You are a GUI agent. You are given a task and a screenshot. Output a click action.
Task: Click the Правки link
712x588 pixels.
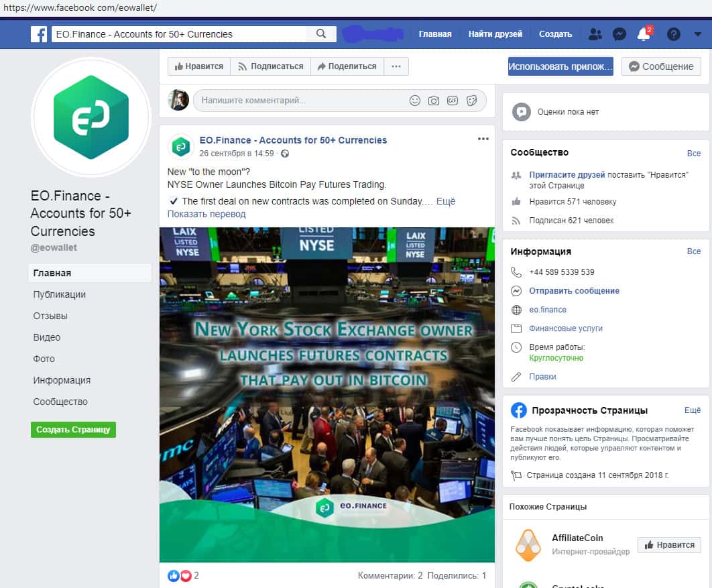pyautogui.click(x=542, y=376)
